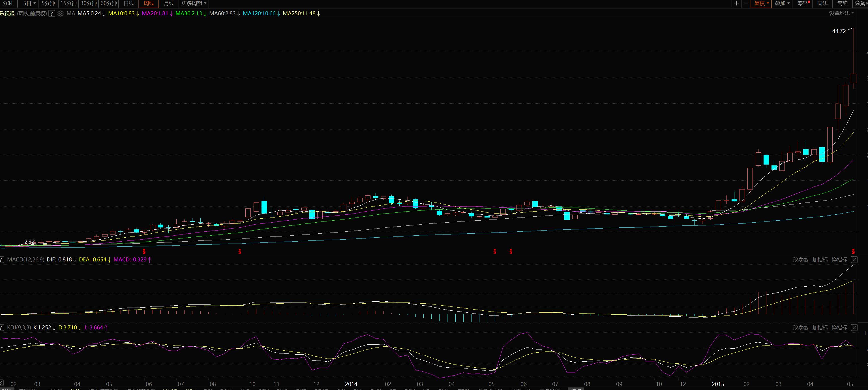The width and height of the screenshot is (868, 390).
Task: Close the MACD indicator panel
Action: 854,259
